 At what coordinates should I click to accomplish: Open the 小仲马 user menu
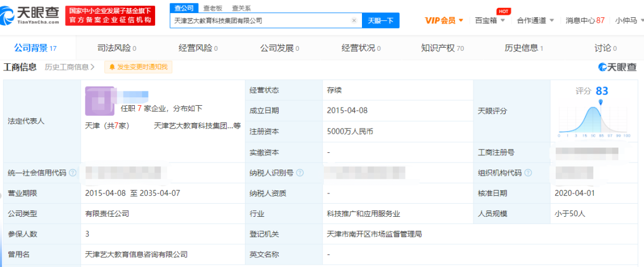pyautogui.click(x=628, y=20)
